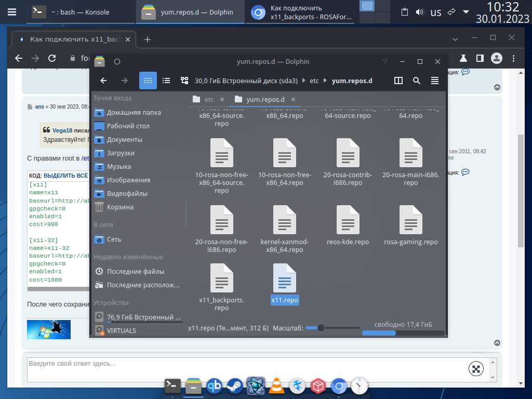Change the us keyboard layout indicator
Image resolution: width=532 pixels, height=399 pixels.
pos(436,12)
